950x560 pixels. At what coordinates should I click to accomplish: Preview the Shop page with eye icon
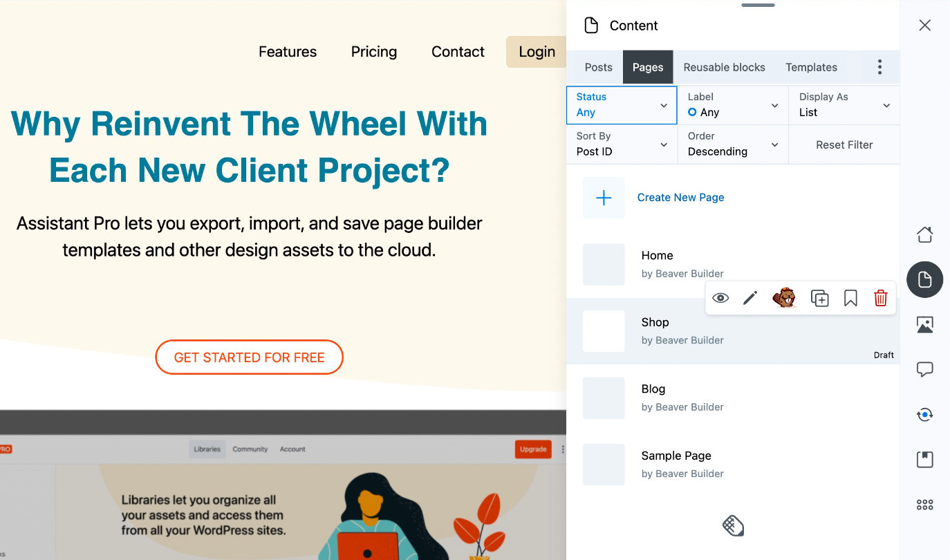(720, 297)
